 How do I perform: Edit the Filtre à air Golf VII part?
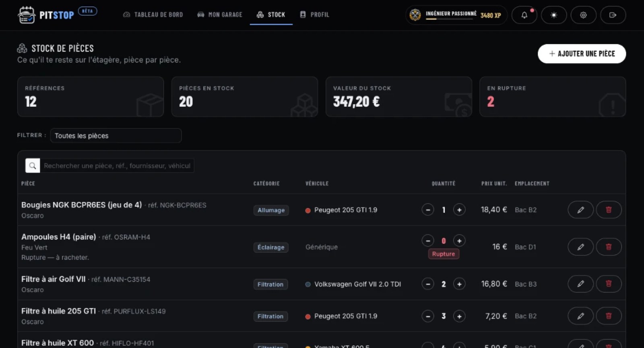[x=580, y=284]
